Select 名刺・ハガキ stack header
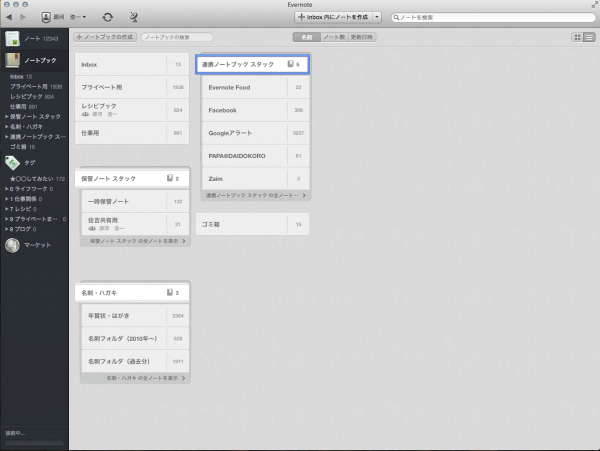The width and height of the screenshot is (600, 451). [x=132, y=293]
